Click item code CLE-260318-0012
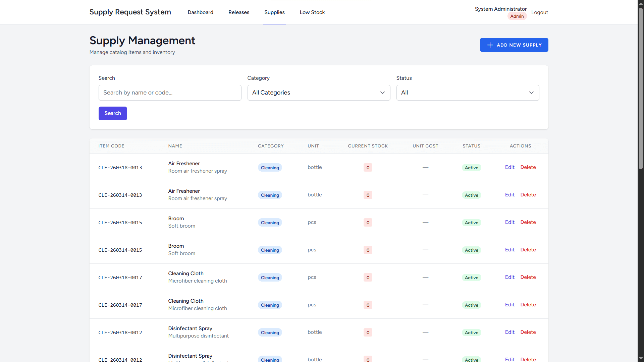The height and width of the screenshot is (362, 644). coord(120,333)
